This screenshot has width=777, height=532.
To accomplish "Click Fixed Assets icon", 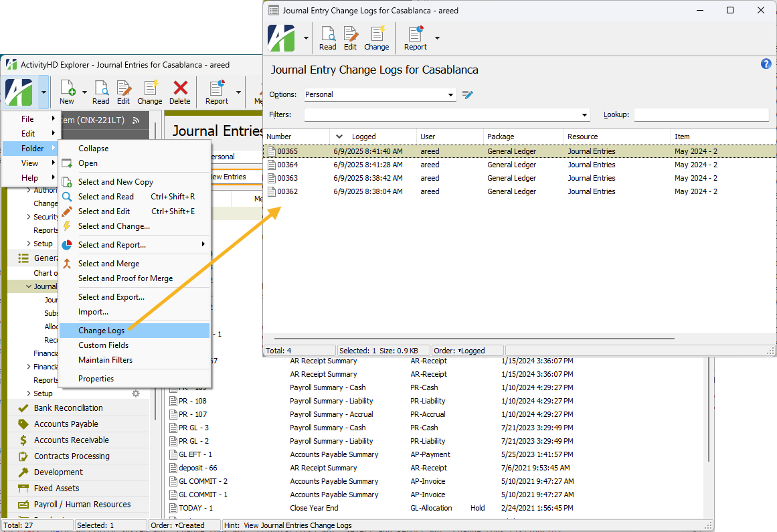I will point(23,489).
